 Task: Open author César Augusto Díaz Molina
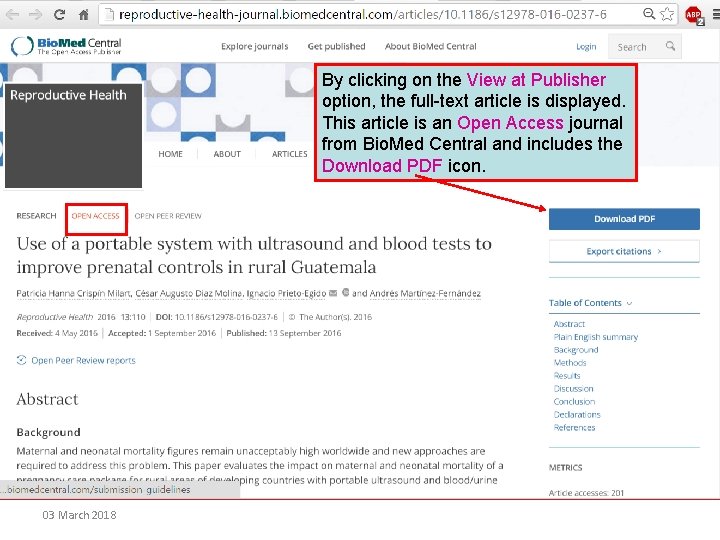click(x=189, y=293)
